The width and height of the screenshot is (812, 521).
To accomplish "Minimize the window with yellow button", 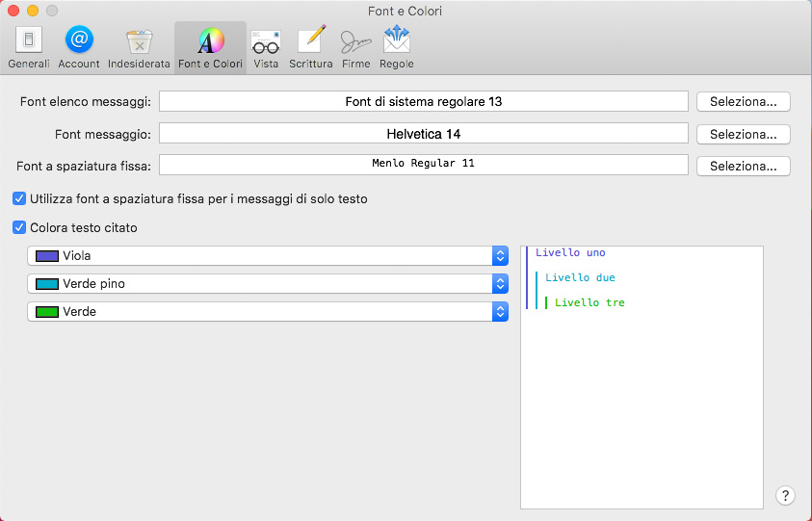I will click(x=33, y=11).
